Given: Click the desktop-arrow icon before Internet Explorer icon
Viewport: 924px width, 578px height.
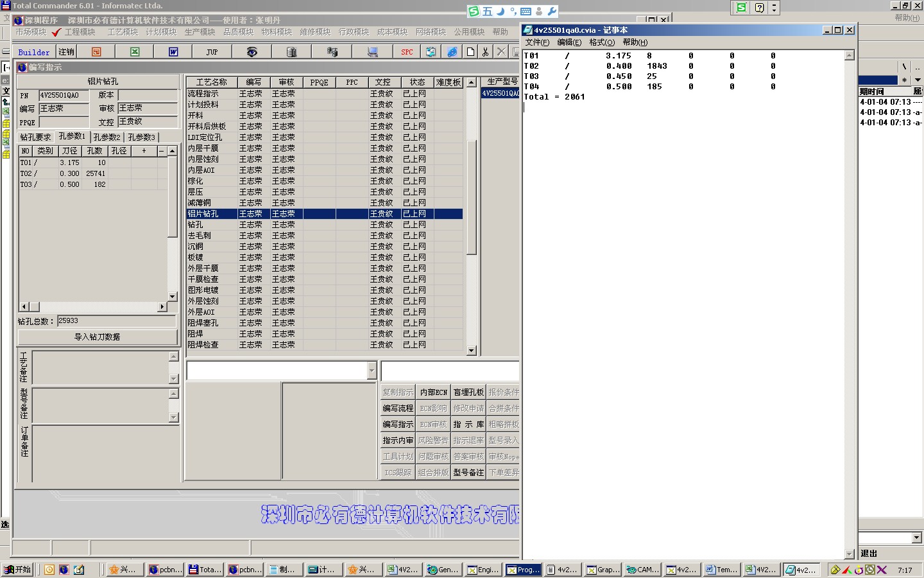Looking at the screenshot, I should pyautogui.click(x=431, y=52).
